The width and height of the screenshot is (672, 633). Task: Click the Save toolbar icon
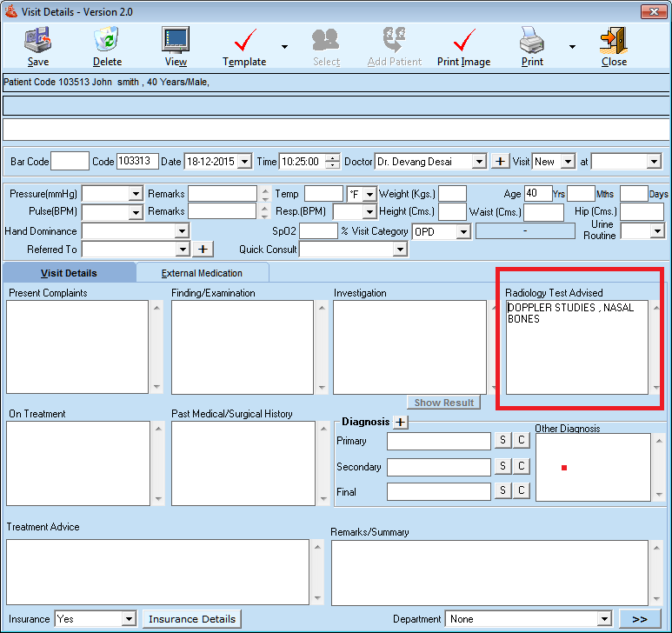click(x=37, y=40)
